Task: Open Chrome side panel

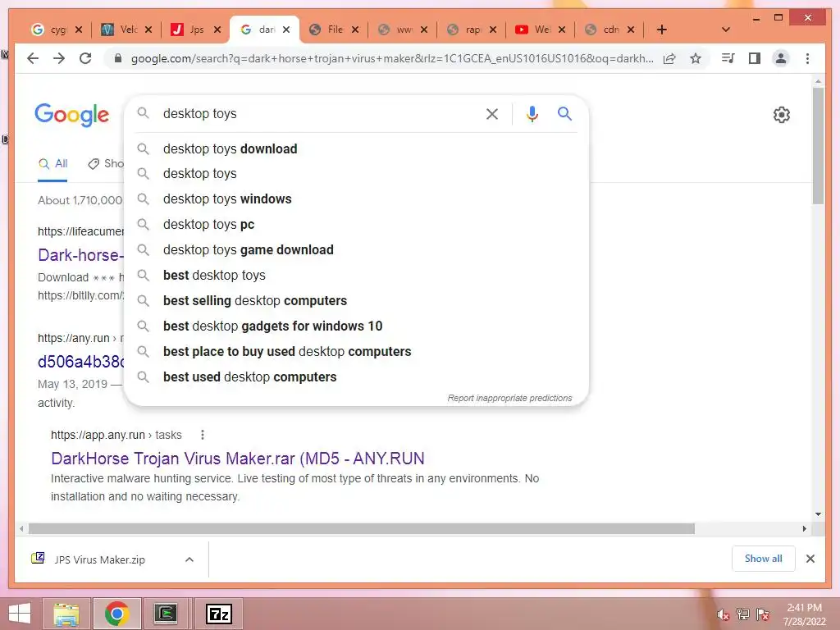Action: 755,58
